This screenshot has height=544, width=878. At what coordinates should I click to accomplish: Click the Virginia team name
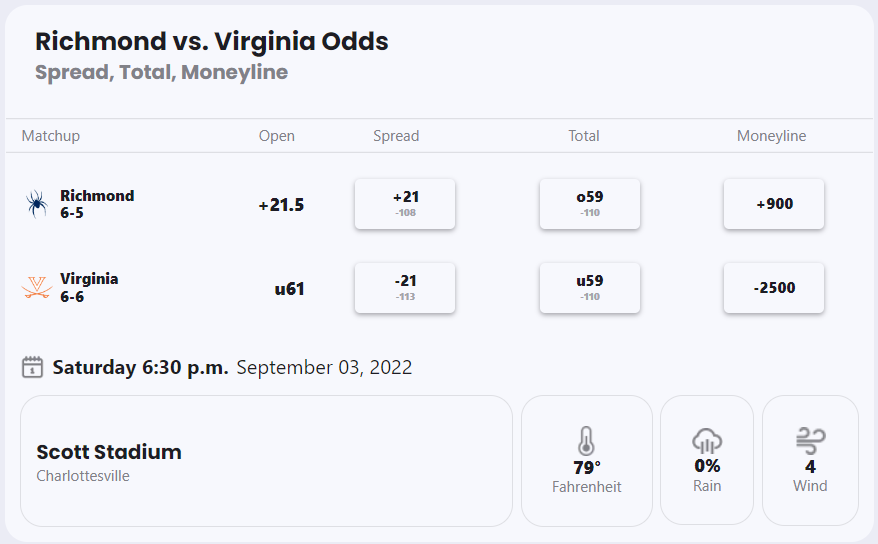89,279
